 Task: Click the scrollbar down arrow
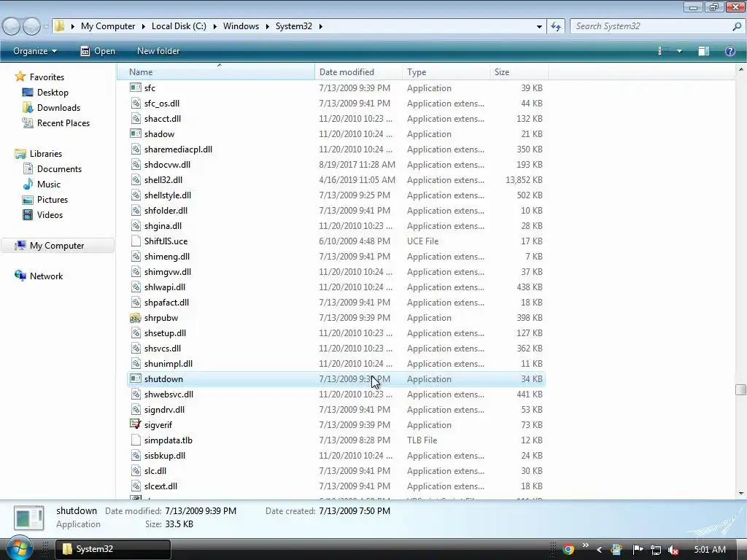[x=741, y=494]
